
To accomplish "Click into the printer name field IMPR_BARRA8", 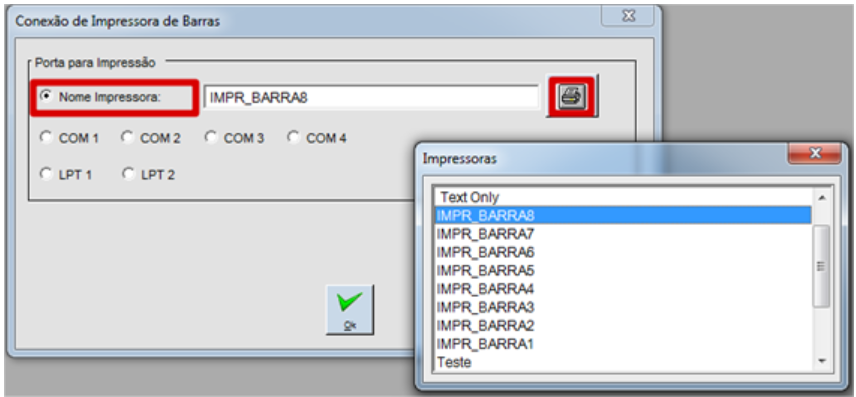I will coord(371,97).
